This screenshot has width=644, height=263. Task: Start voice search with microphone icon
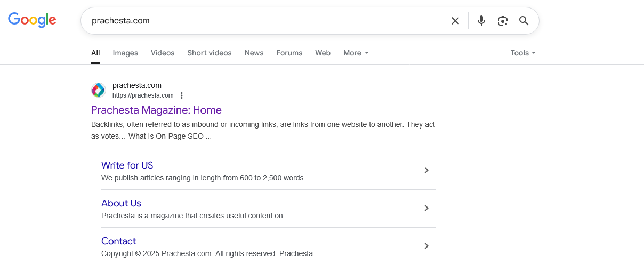tap(481, 21)
